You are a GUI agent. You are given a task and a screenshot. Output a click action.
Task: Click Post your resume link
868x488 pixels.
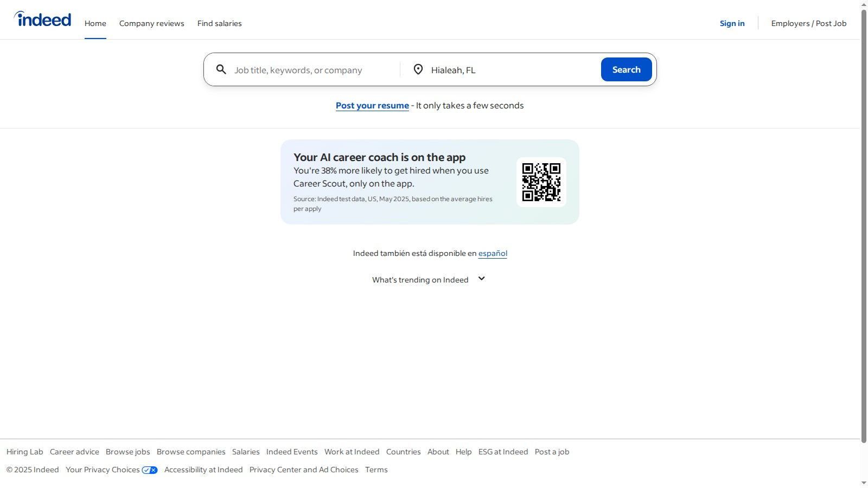coord(372,106)
